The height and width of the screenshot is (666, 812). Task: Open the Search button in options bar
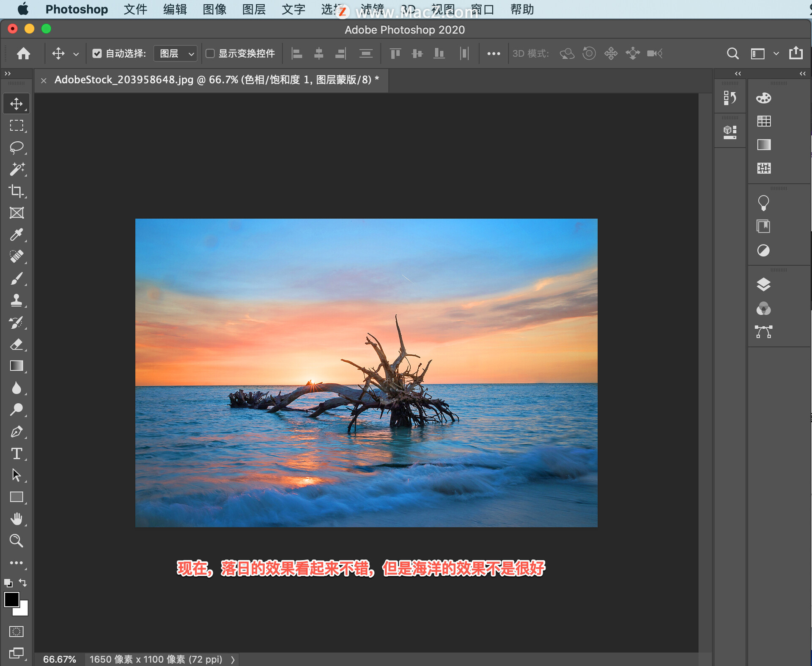pyautogui.click(x=732, y=54)
